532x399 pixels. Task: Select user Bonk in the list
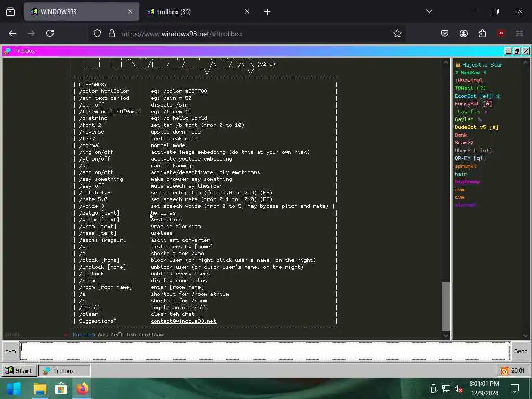pos(461,135)
